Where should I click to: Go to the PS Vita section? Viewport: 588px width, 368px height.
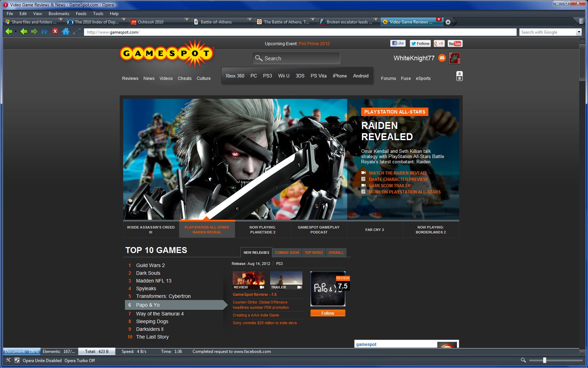pos(318,76)
